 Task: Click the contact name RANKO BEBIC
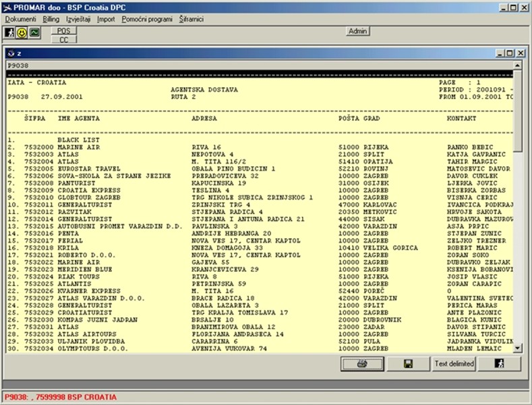470,147
